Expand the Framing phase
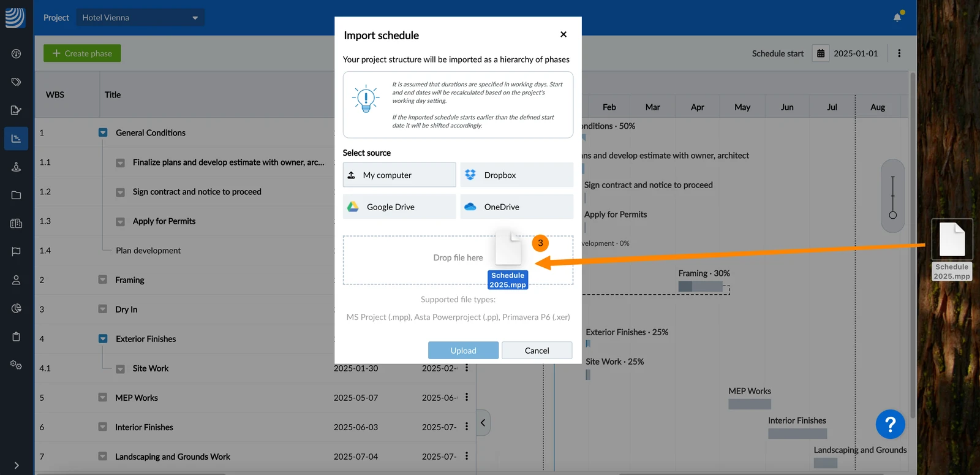Screen dimensions: 980x475 (x=103, y=280)
